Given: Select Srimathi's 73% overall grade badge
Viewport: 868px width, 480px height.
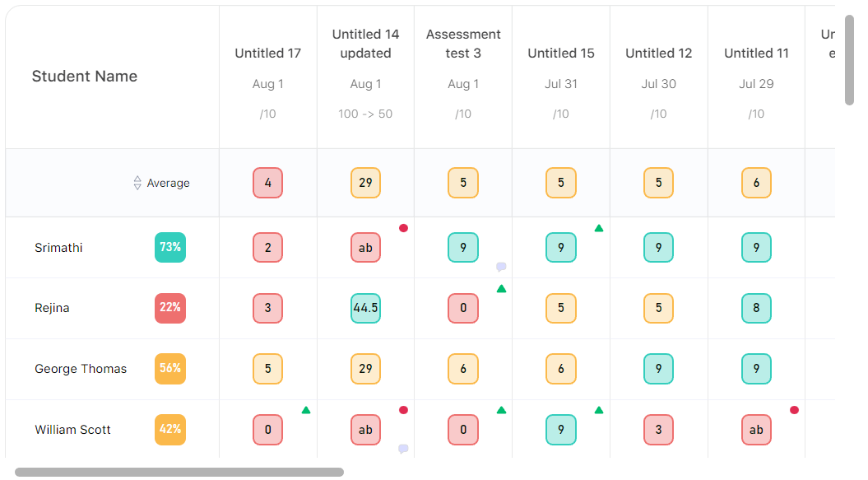Looking at the screenshot, I should coord(170,247).
